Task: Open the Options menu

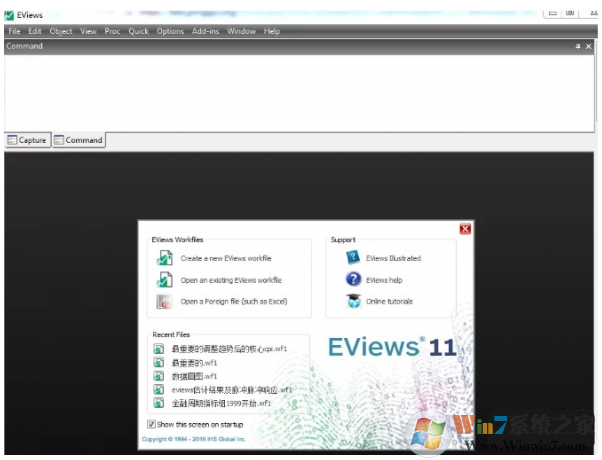Action: 170,31
